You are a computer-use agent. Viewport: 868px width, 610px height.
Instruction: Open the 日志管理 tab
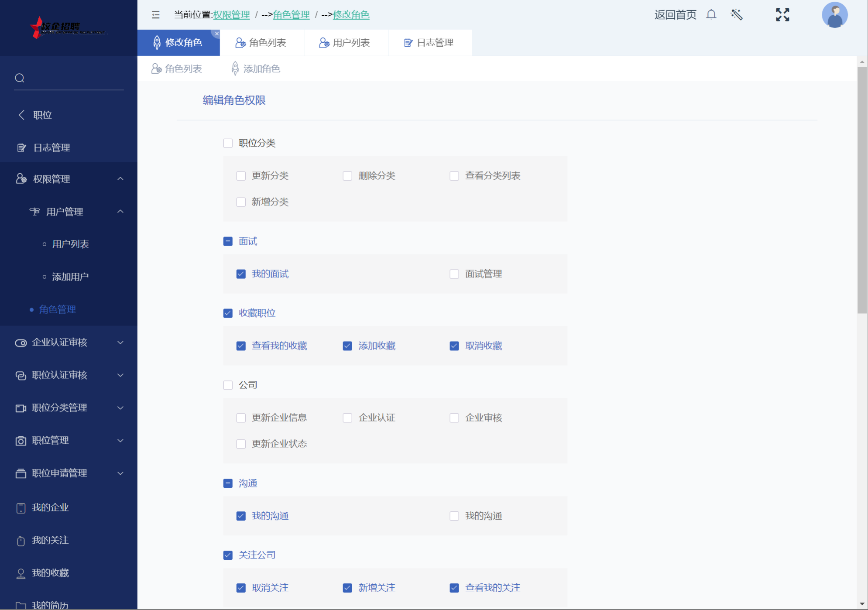(430, 43)
